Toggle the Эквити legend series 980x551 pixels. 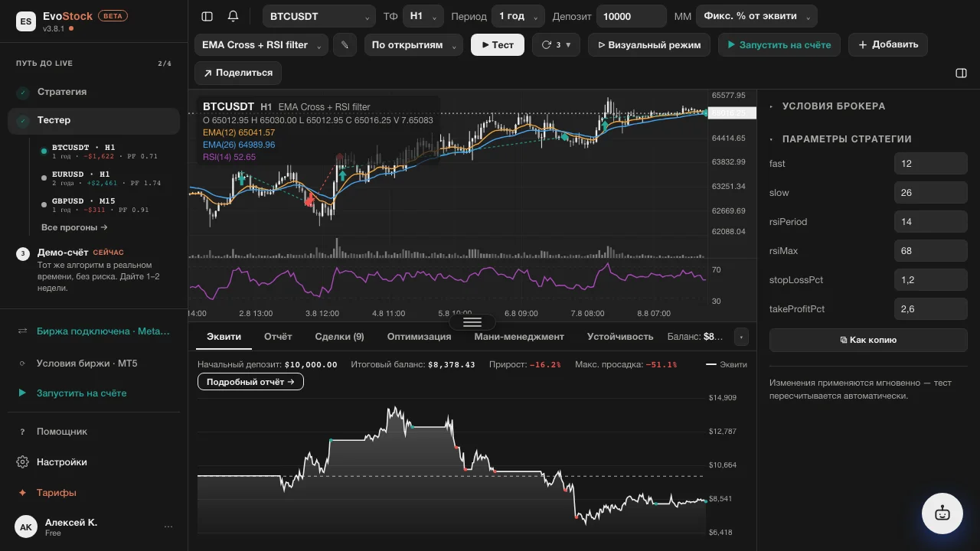click(727, 365)
